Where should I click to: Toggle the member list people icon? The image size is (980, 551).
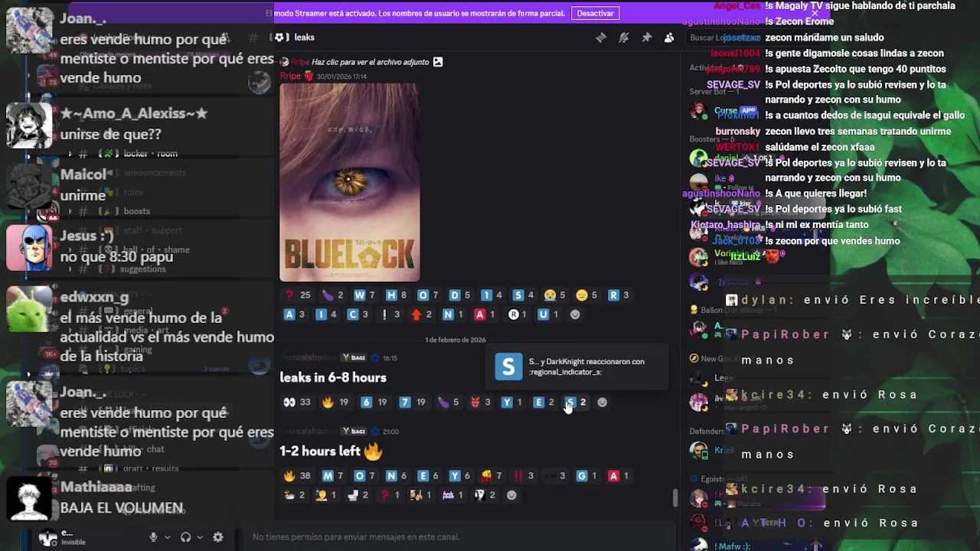click(669, 37)
